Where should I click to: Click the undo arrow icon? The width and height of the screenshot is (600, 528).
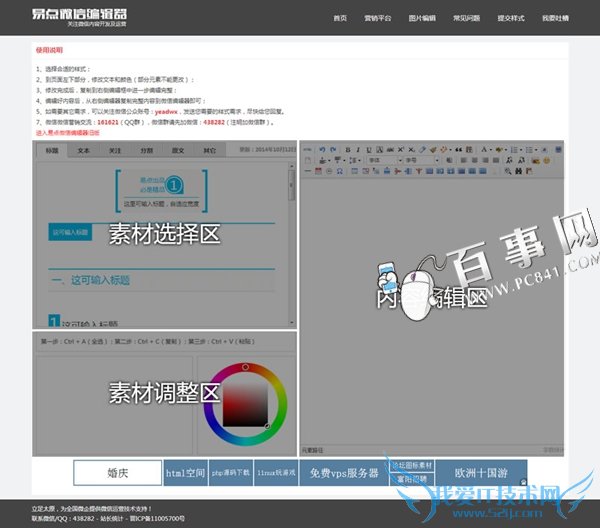pyautogui.click(x=322, y=150)
